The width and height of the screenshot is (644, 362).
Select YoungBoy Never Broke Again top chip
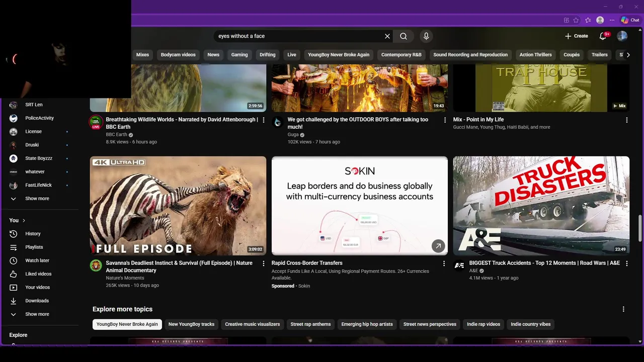pyautogui.click(x=339, y=55)
